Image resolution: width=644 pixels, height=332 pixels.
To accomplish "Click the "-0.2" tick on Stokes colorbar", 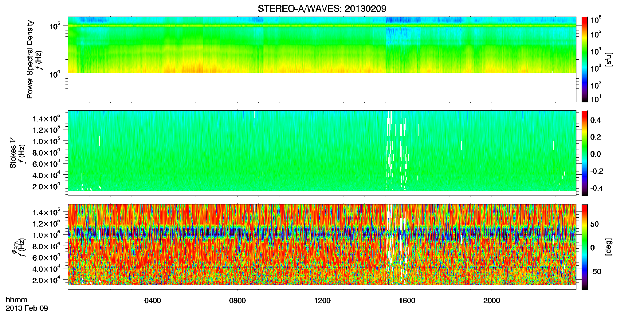I will point(597,171).
